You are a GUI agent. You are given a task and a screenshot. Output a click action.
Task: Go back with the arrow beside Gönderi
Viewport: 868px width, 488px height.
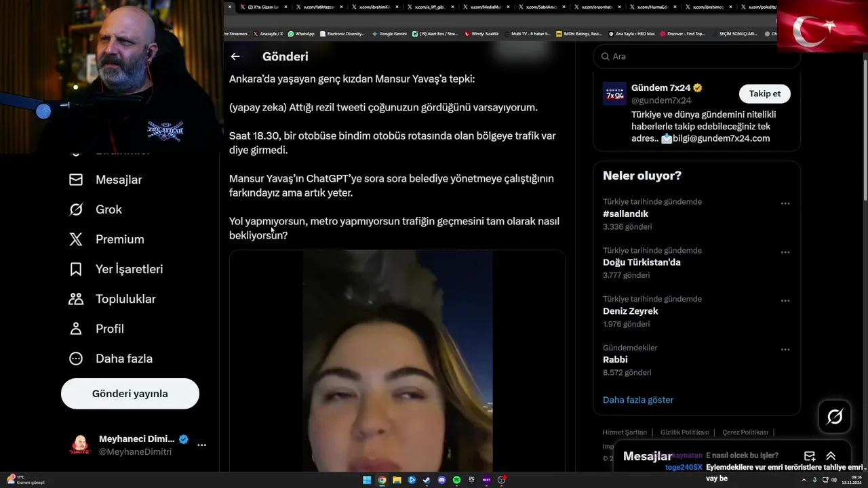235,57
